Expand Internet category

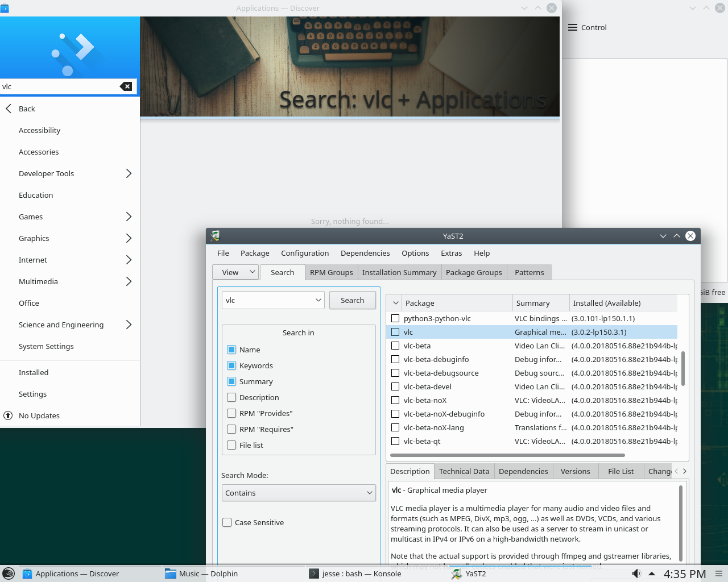[x=129, y=260]
